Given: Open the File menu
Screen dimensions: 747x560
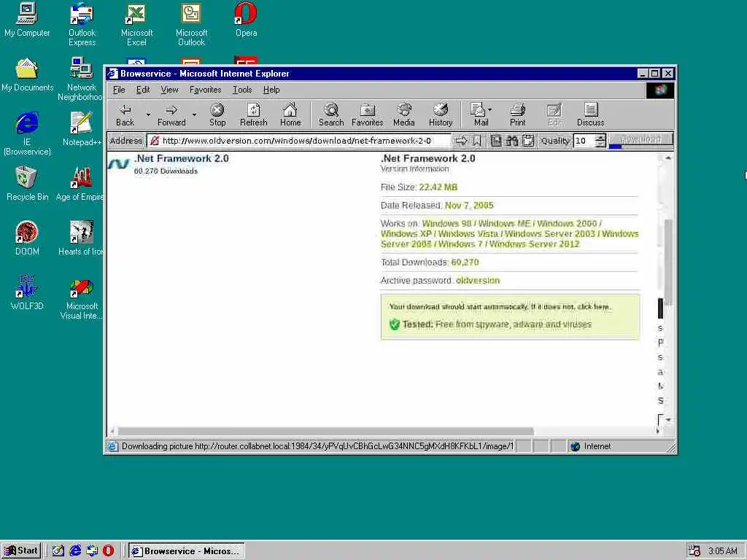Looking at the screenshot, I should tap(119, 90).
